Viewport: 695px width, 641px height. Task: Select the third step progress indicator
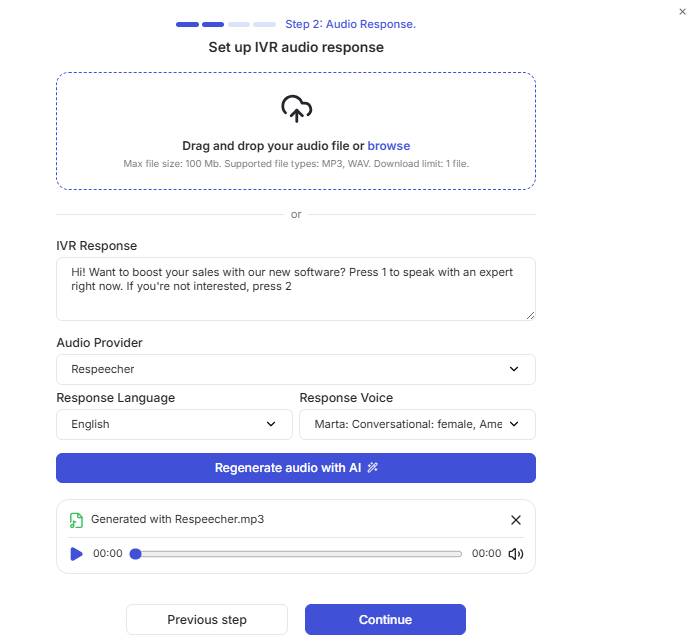pyautogui.click(x=239, y=24)
